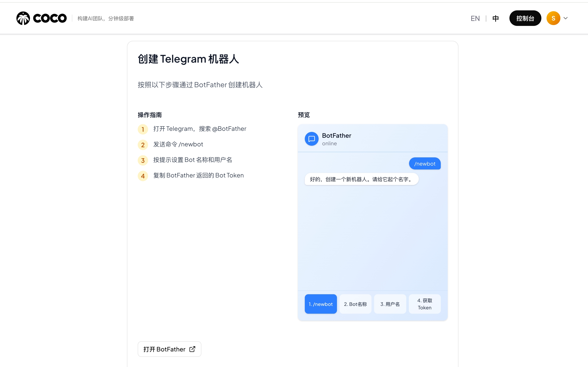The width and height of the screenshot is (588, 367).
Task: Select the 2. Bot名称 preview step
Action: pyautogui.click(x=355, y=304)
